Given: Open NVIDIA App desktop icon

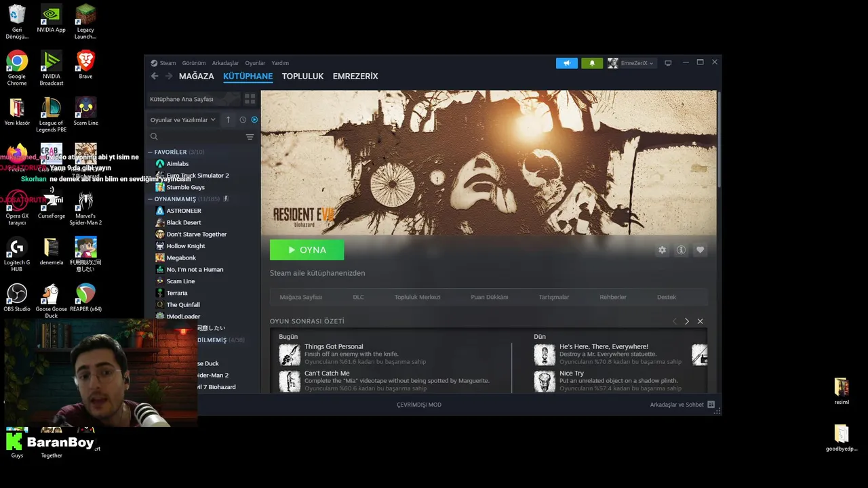Looking at the screenshot, I should (51, 18).
